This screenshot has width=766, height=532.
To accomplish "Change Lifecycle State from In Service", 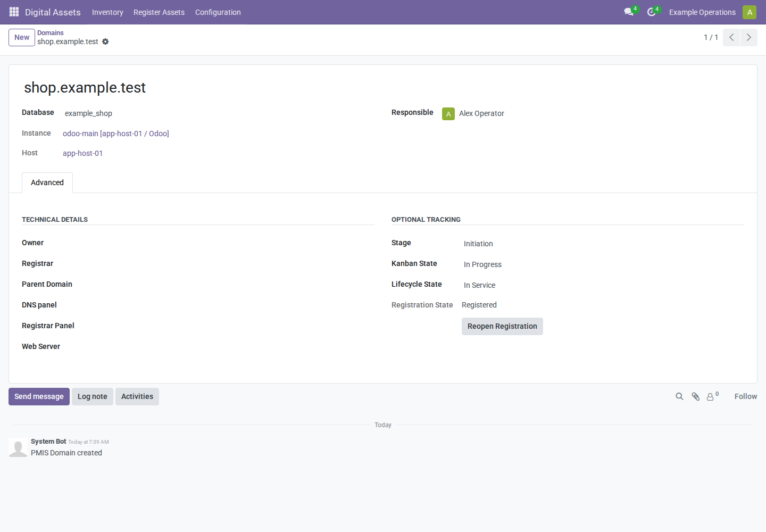I will click(x=604, y=285).
